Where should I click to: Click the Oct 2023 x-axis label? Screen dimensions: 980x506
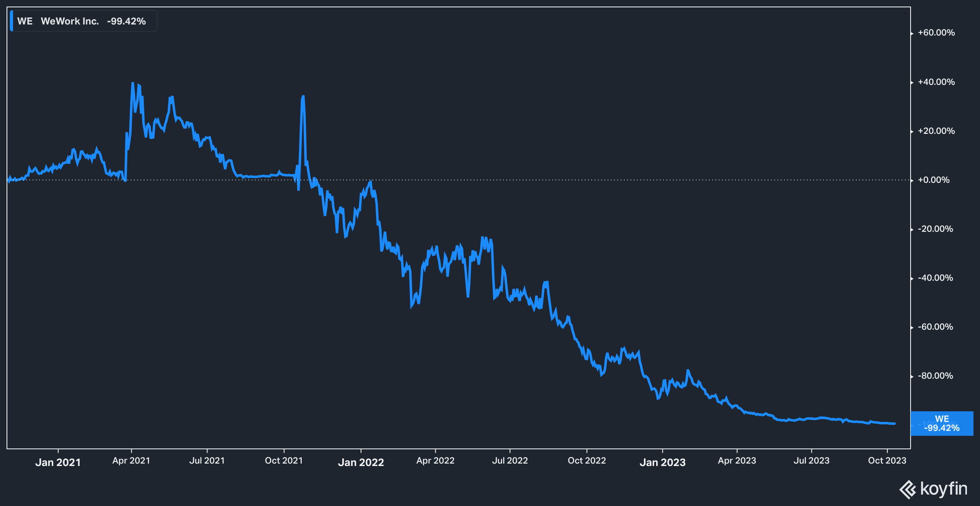(x=887, y=461)
